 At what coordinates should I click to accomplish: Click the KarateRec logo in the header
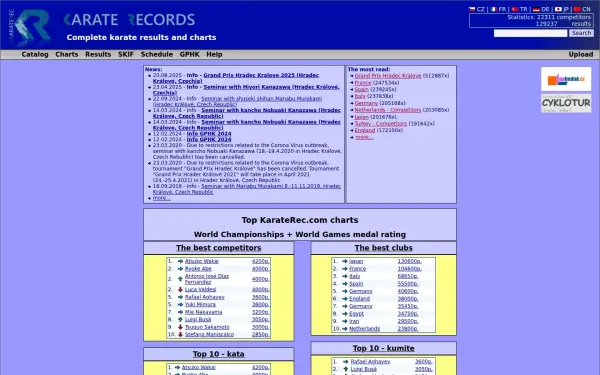tap(30, 28)
